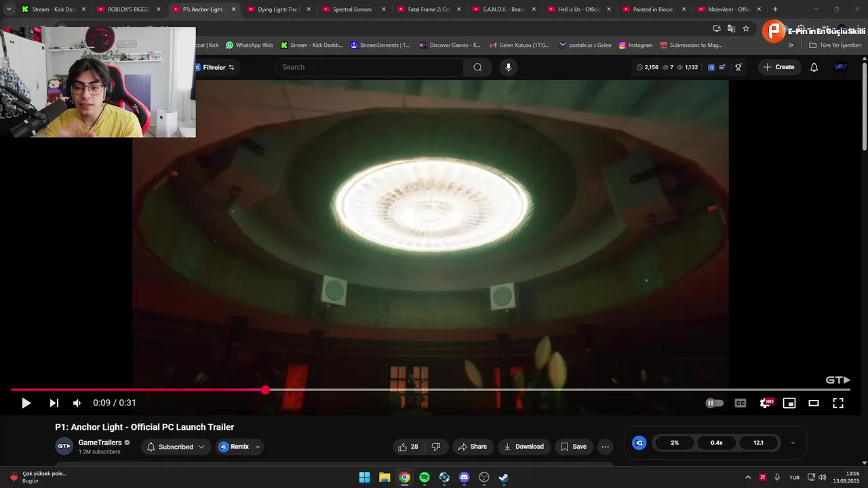
Task: Open Spotify from the taskbar
Action: coord(425,477)
